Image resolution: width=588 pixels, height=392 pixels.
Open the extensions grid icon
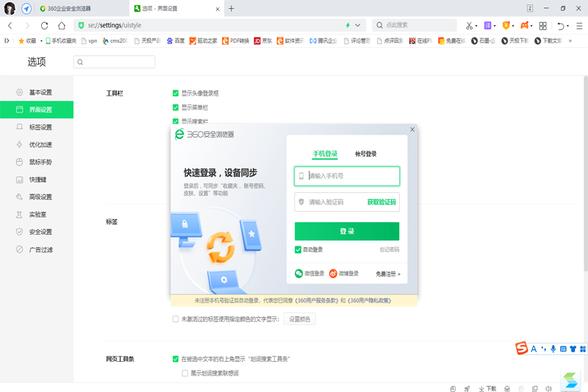[542, 26]
